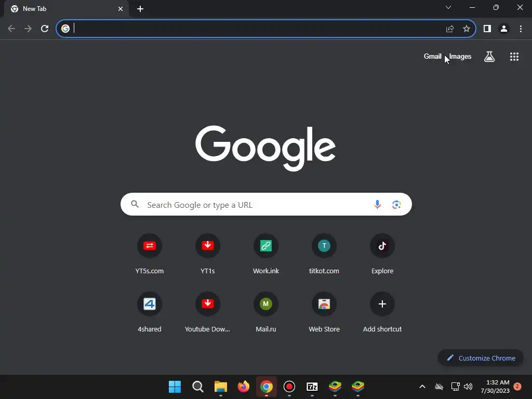The image size is (532, 399).
Task: Click Add shortcut plus button
Action: tap(382, 303)
